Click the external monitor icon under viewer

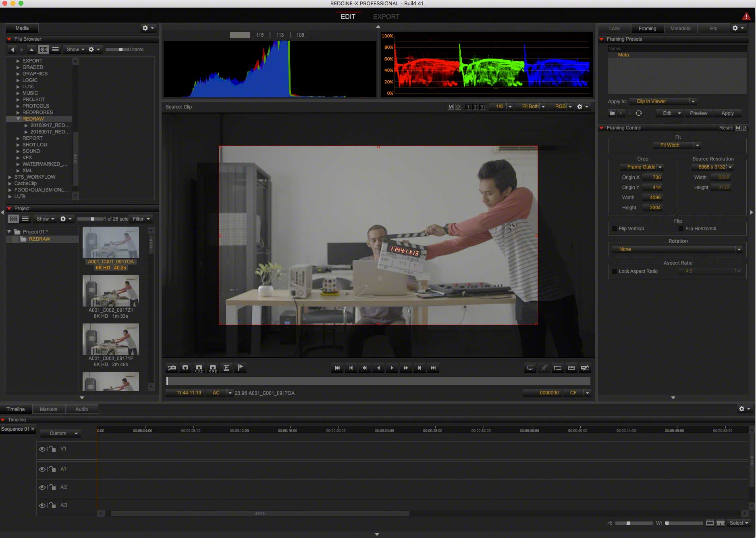click(530, 368)
